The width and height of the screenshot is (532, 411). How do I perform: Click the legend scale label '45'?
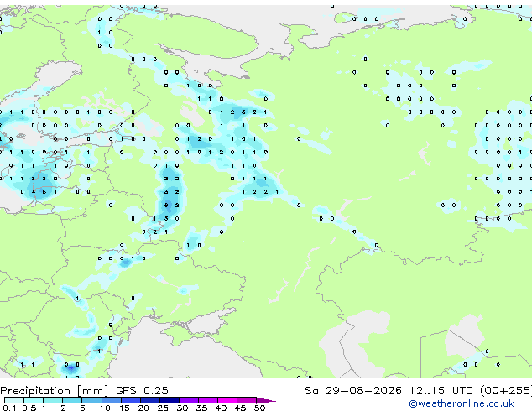(240, 408)
